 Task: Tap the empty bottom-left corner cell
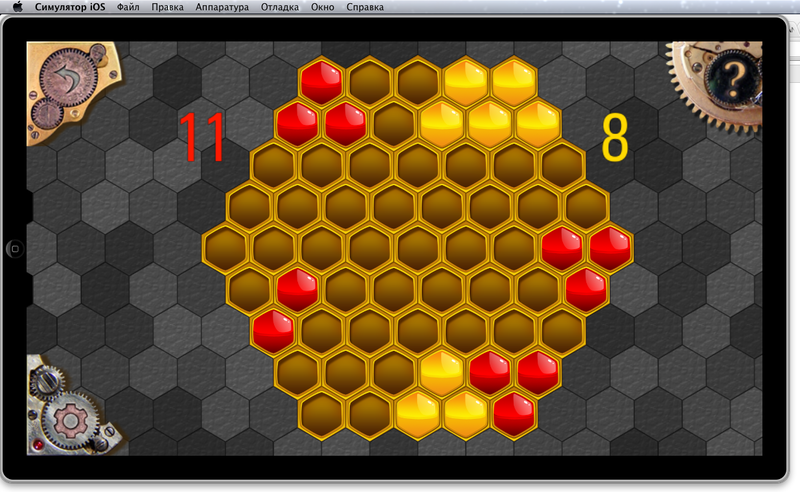[x=321, y=414]
